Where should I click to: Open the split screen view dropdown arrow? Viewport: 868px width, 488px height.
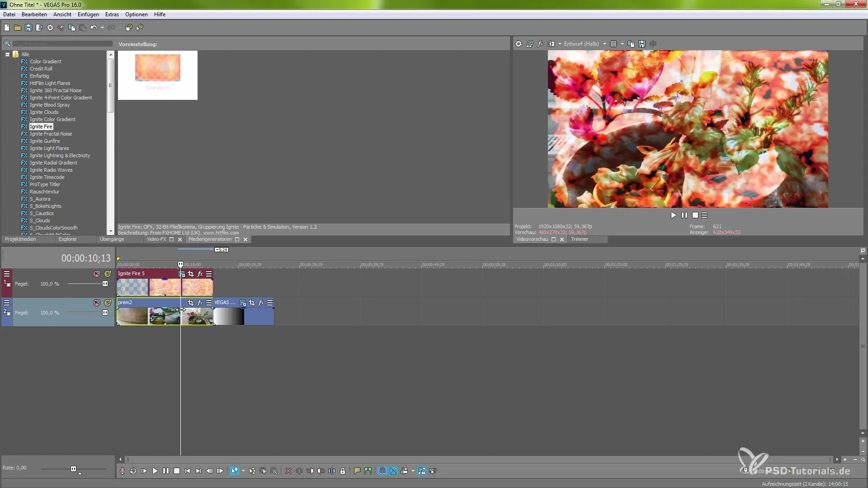tap(560, 44)
